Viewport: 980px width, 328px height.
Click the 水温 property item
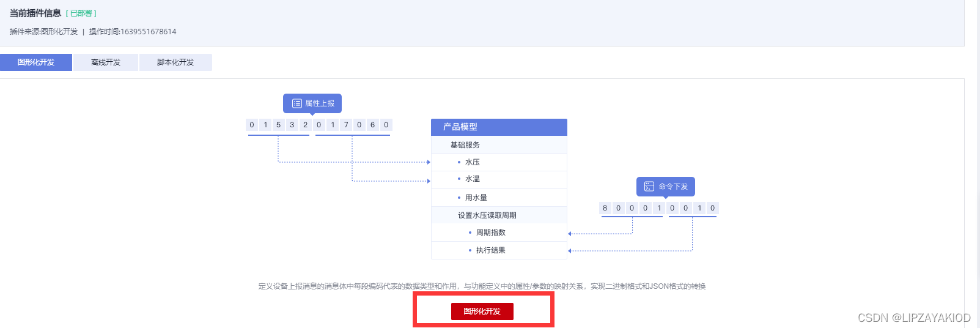coord(472,179)
